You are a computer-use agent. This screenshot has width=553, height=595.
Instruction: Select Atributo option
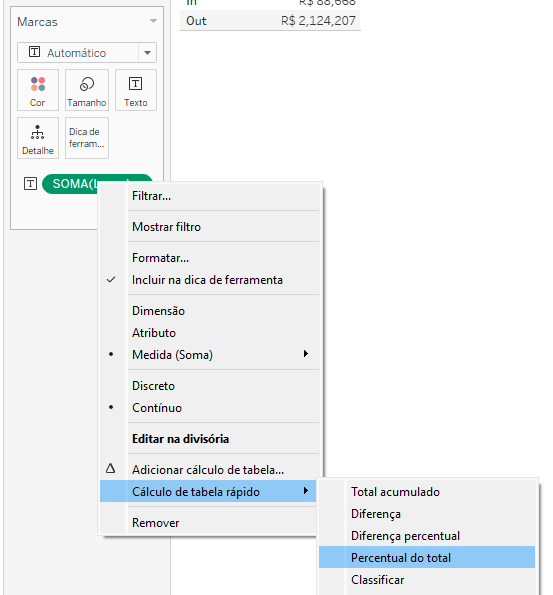click(210, 333)
